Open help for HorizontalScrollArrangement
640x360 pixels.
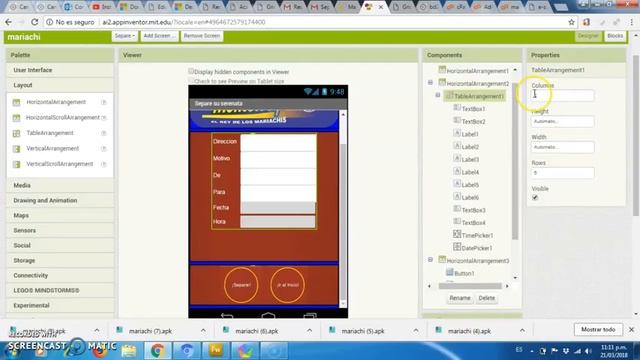click(104, 118)
